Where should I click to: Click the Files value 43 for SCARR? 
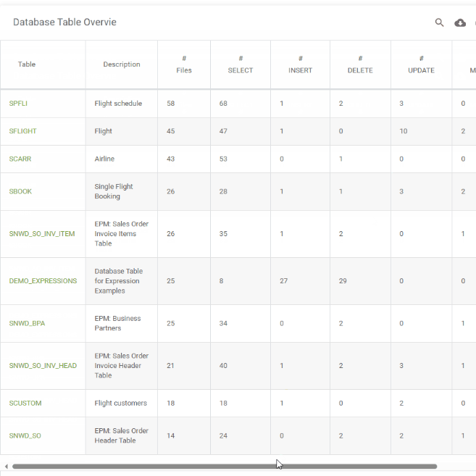(170, 159)
